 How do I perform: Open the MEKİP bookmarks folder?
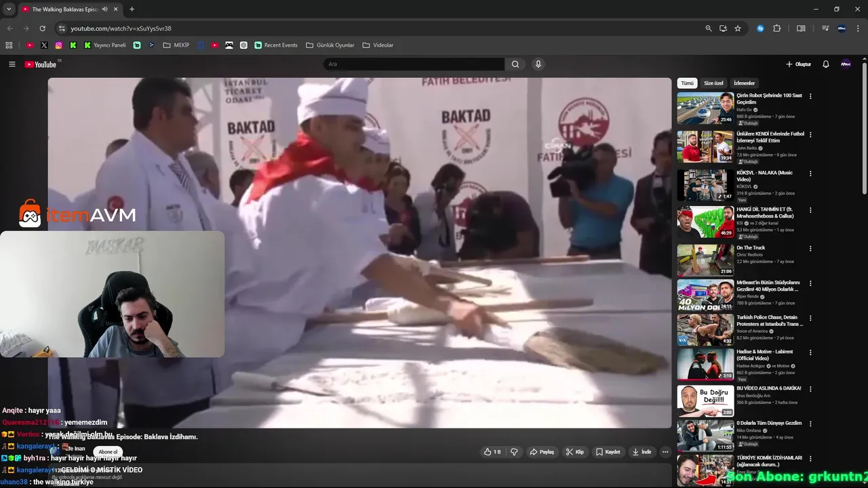pos(176,45)
